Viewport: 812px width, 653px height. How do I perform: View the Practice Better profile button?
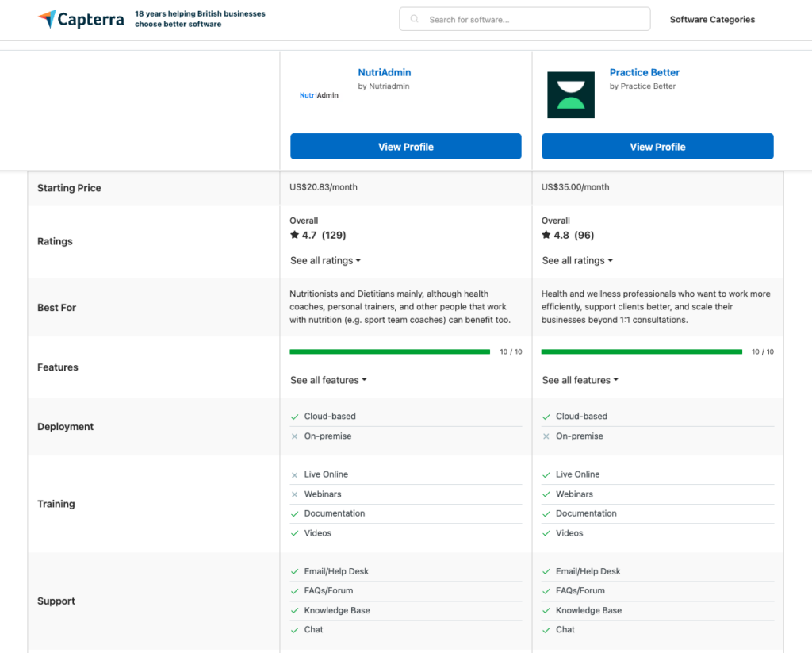pyautogui.click(x=657, y=147)
